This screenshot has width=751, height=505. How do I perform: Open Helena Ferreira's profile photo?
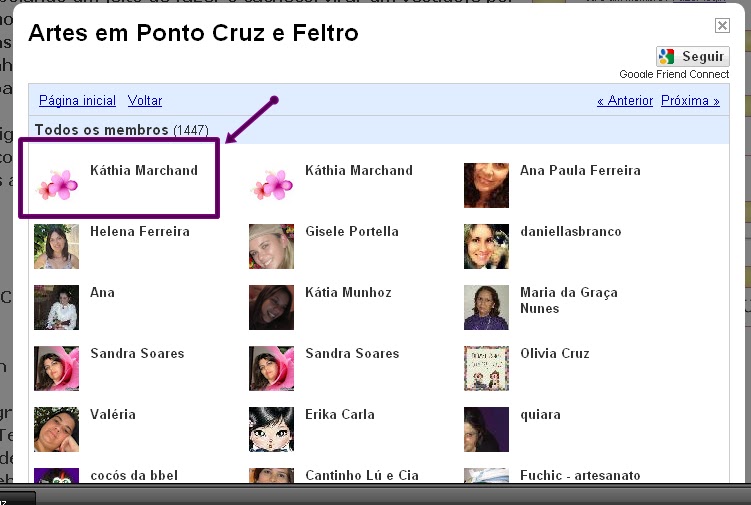(57, 246)
